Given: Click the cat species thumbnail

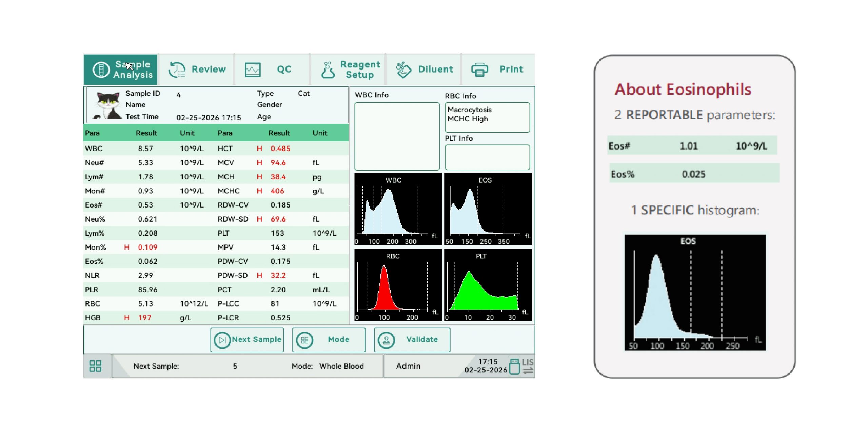Looking at the screenshot, I should pos(107,105).
